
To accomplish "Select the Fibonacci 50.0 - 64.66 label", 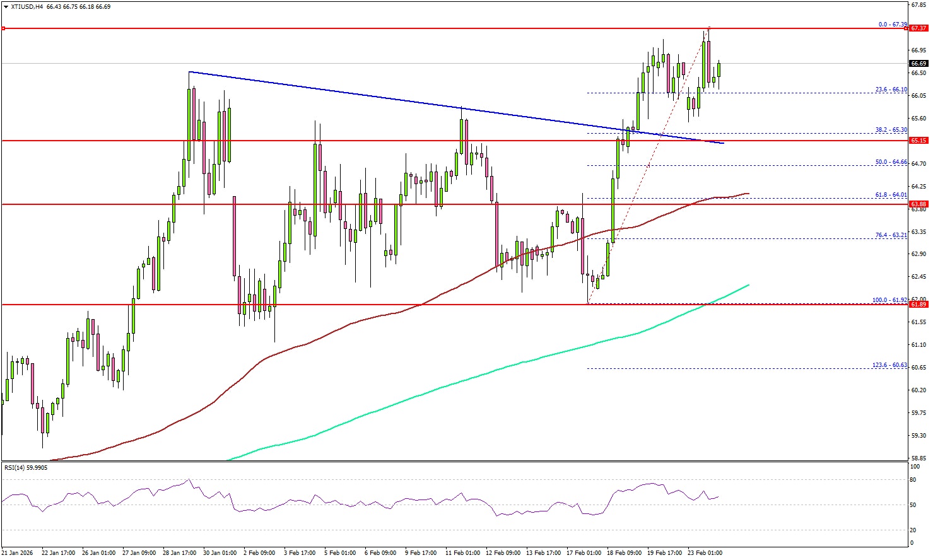I will coord(891,162).
